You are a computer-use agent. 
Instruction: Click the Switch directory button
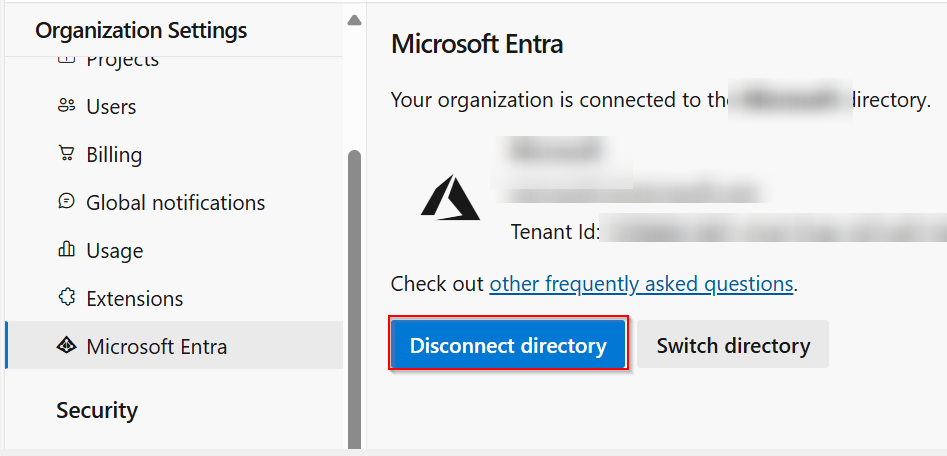pyautogui.click(x=733, y=345)
